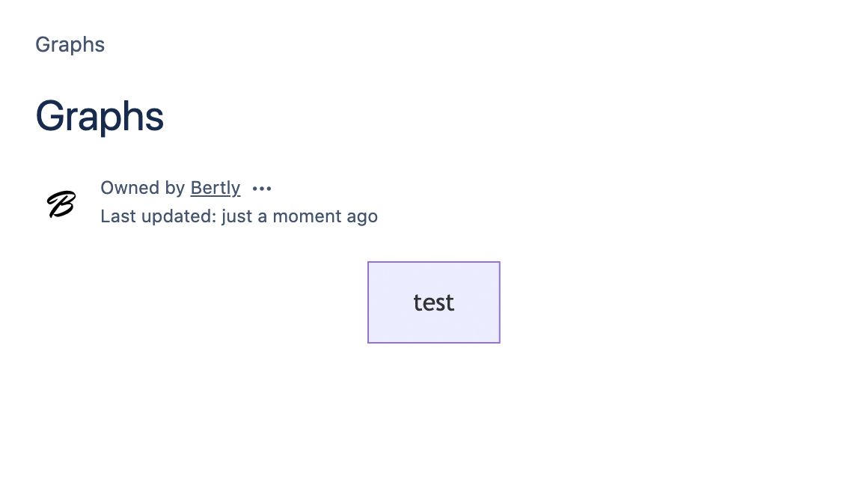Expand the three-dot options next to Bertly

pyautogui.click(x=262, y=189)
